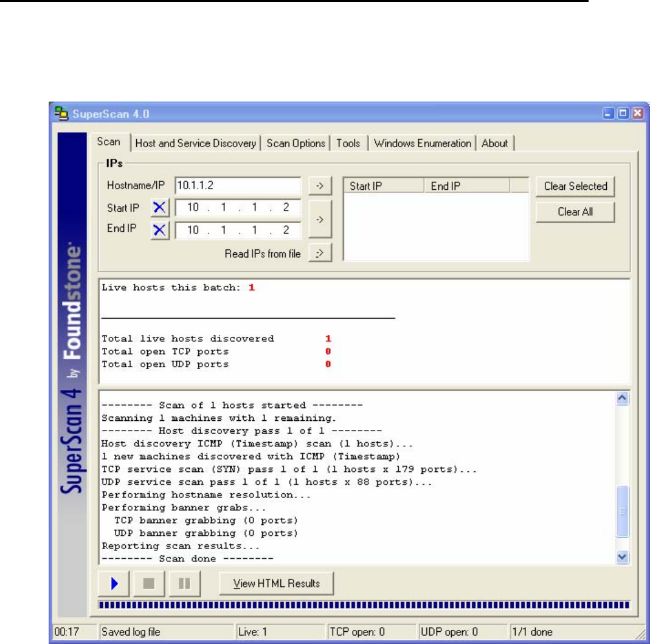Click the scan log scrollbar thumb
This screenshot has height=644, width=650.
pos(622,511)
